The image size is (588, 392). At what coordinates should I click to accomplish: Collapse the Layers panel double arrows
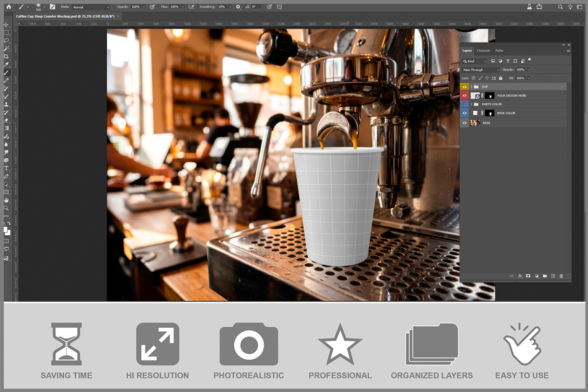[x=563, y=45]
